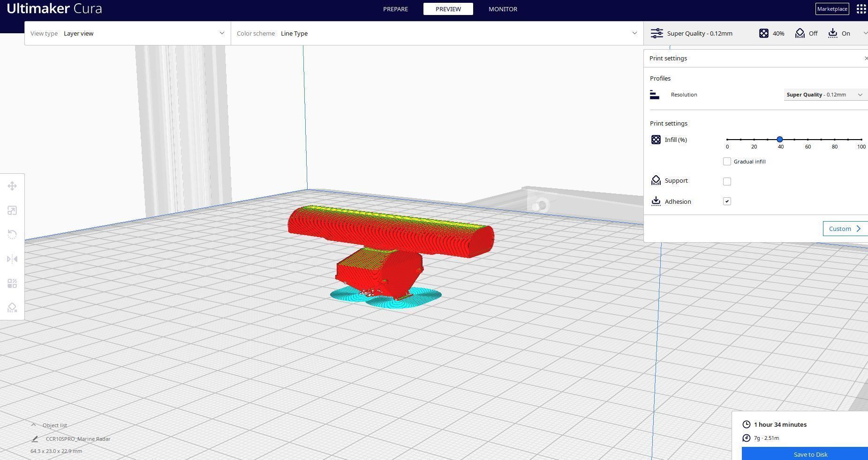
Task: Select the Scale tool in left toolbar
Action: [x=12, y=210]
